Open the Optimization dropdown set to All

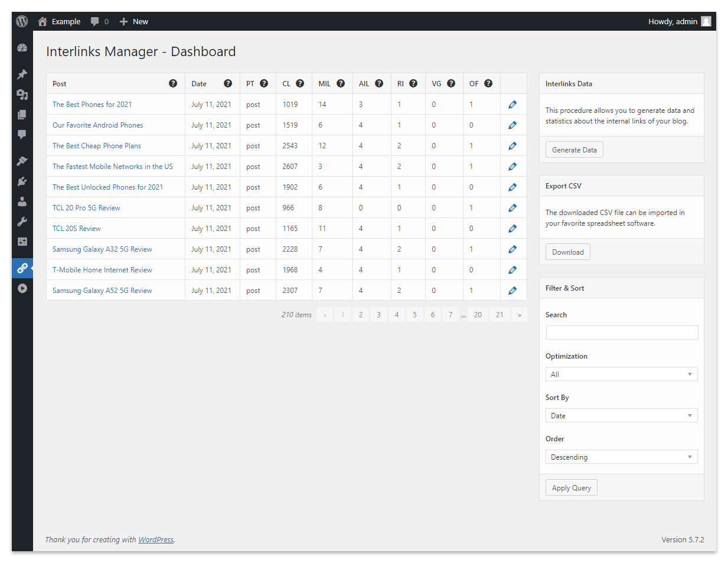pyautogui.click(x=622, y=374)
